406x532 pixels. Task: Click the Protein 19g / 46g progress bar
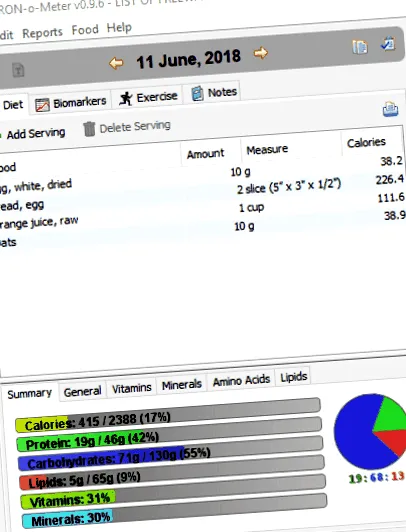point(170,435)
